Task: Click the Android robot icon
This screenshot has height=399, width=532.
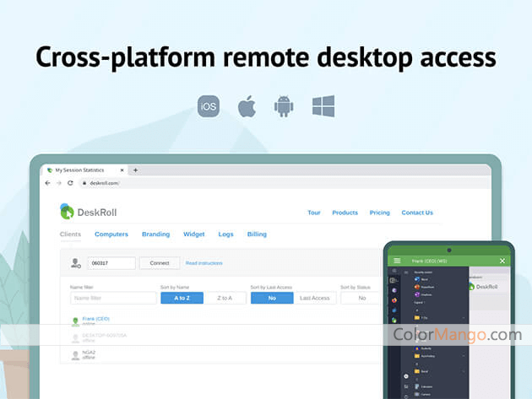Action: pyautogui.click(x=284, y=106)
